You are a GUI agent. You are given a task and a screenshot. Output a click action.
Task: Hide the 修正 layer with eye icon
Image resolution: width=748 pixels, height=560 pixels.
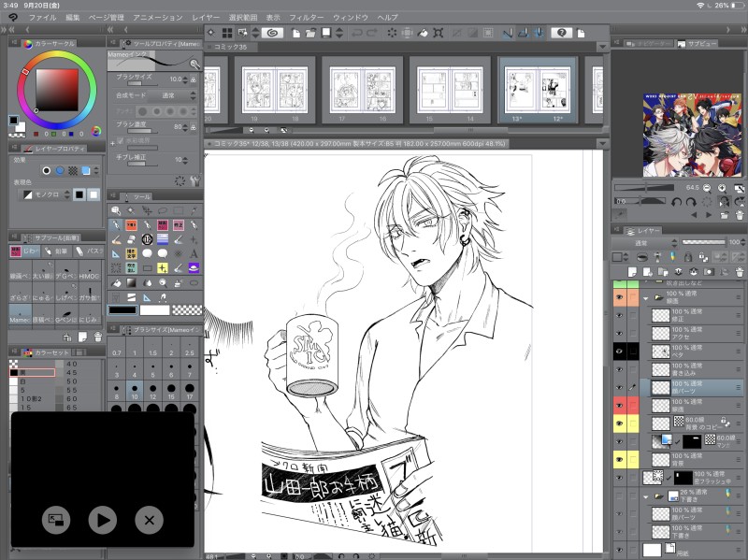619,315
